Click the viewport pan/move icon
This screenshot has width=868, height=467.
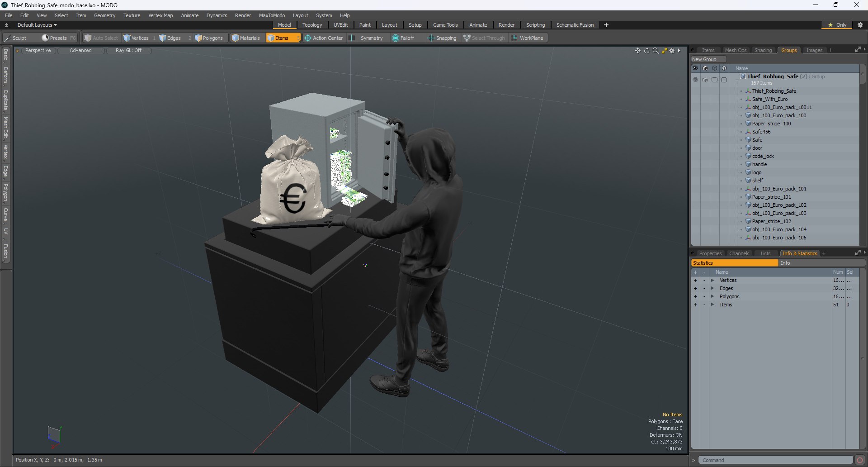pyautogui.click(x=637, y=51)
